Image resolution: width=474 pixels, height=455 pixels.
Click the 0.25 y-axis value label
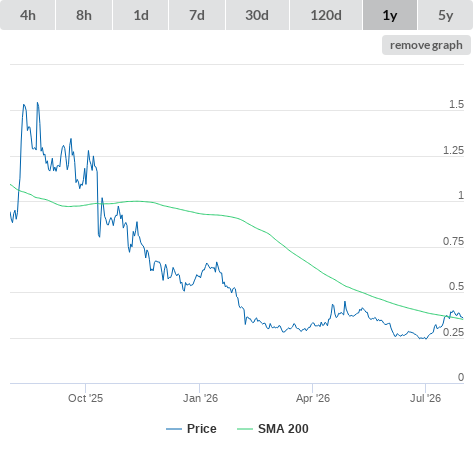[453, 332]
